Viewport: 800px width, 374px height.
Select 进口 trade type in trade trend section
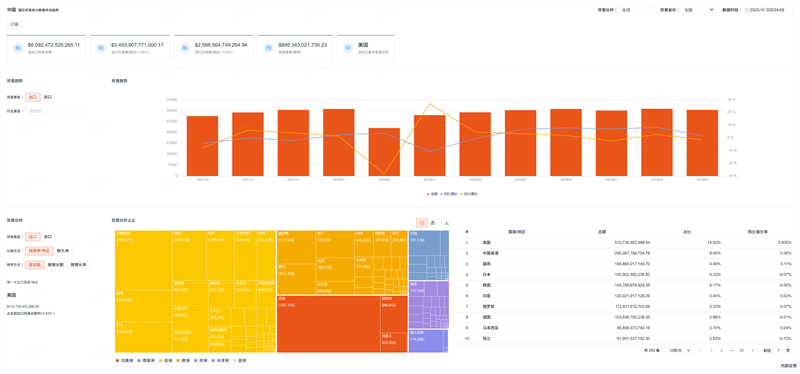pyautogui.click(x=47, y=96)
